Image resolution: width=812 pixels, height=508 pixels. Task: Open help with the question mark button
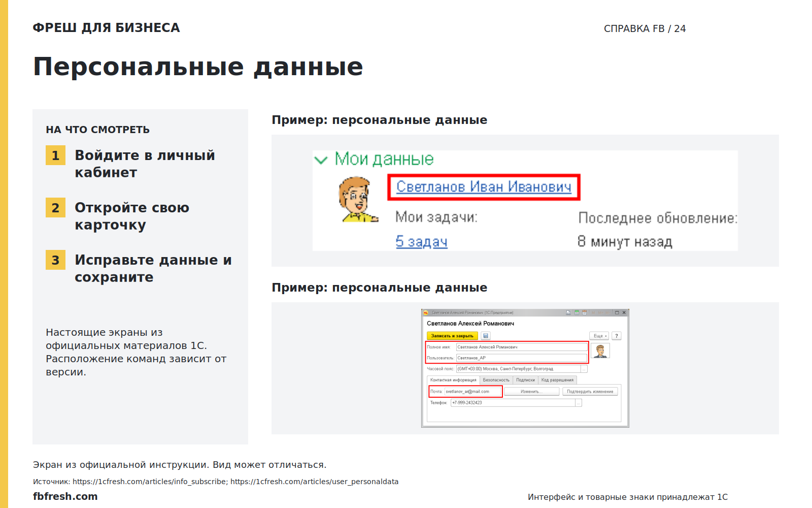pos(617,336)
